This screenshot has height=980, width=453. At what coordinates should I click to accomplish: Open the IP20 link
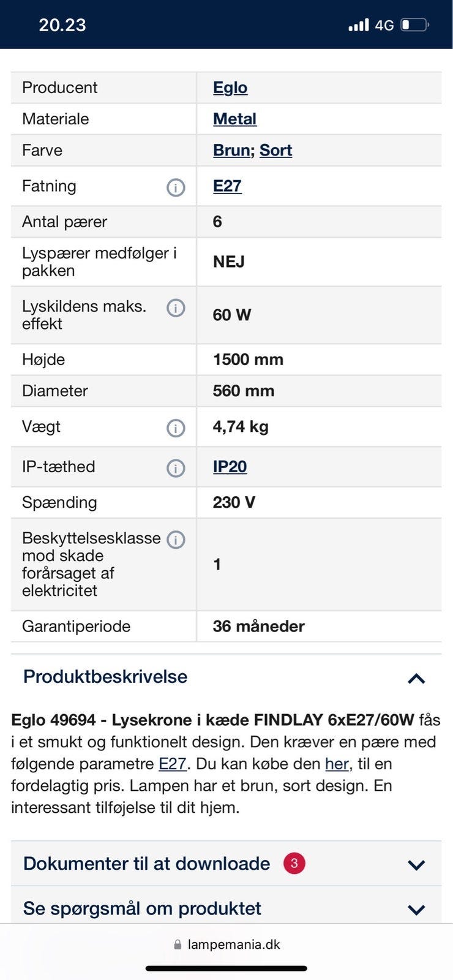[230, 467]
